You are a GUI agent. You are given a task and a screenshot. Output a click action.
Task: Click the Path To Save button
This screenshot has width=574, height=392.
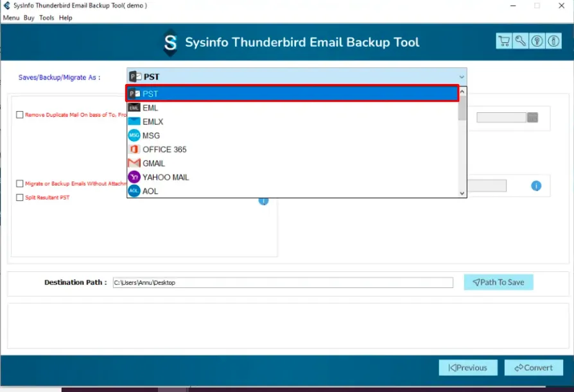coord(498,282)
